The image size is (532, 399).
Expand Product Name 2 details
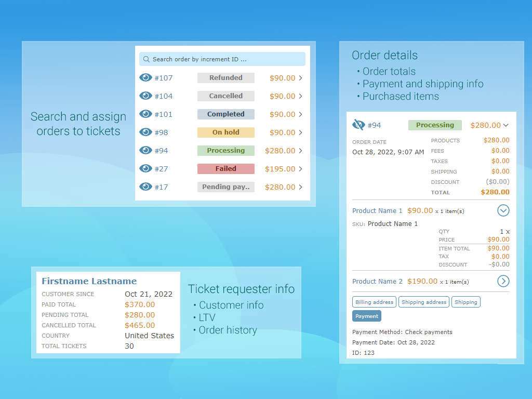[x=503, y=281]
